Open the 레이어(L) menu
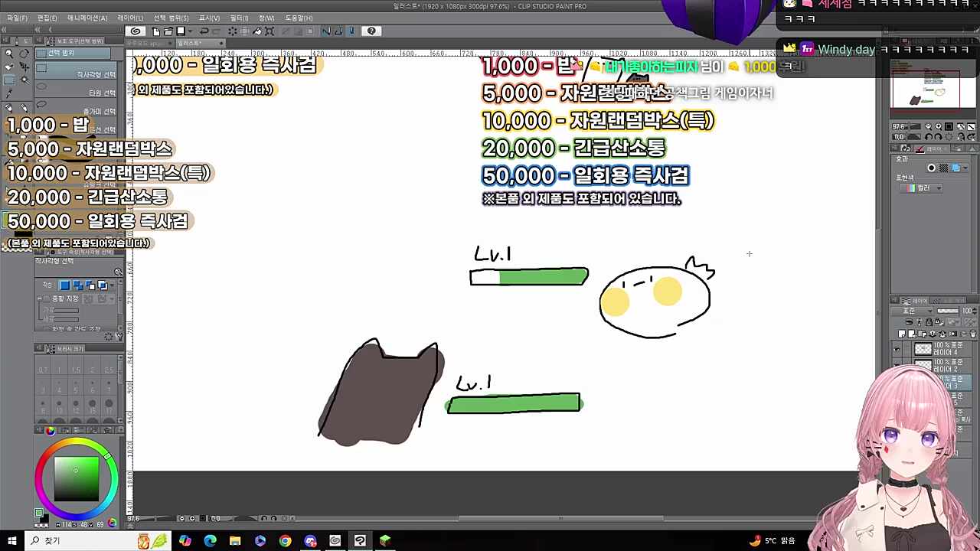 130,18
